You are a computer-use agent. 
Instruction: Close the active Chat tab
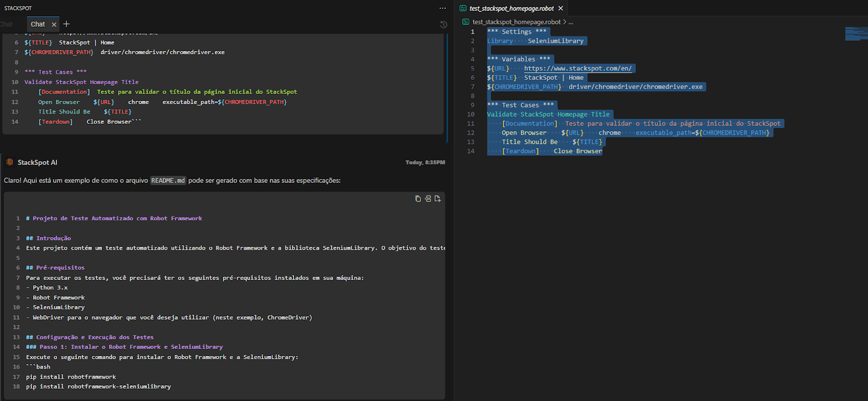click(54, 24)
